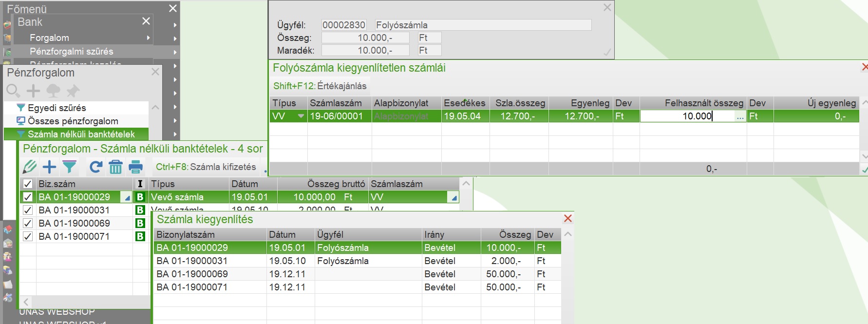
Task: Click the monitor icon beside Összes pénzforgalom
Action: pos(21,121)
